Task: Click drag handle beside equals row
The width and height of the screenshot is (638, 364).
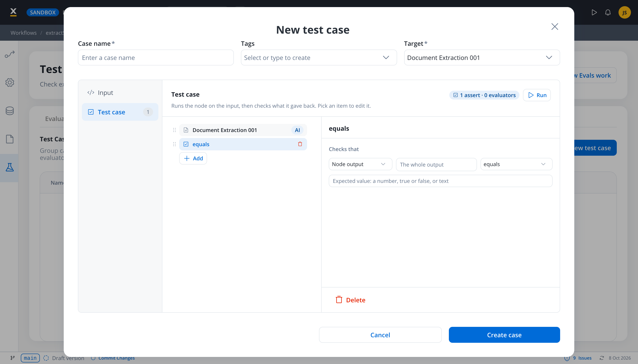Action: click(174, 144)
